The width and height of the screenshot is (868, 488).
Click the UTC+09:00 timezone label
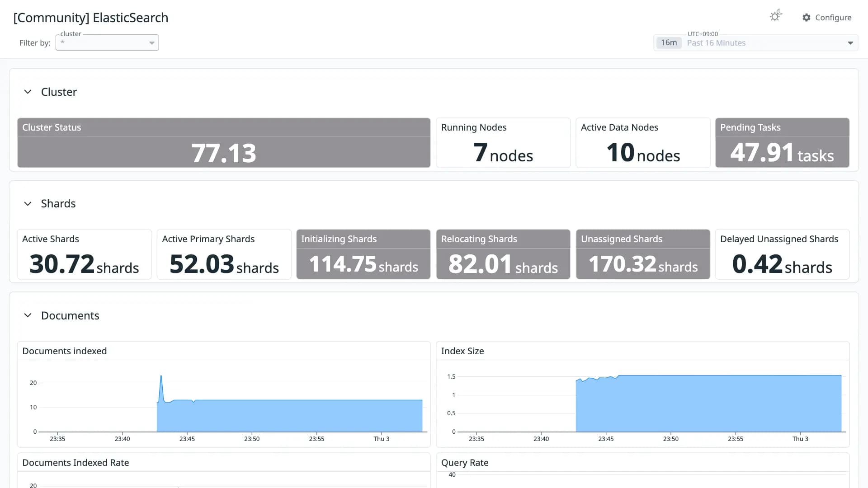pyautogui.click(x=703, y=34)
